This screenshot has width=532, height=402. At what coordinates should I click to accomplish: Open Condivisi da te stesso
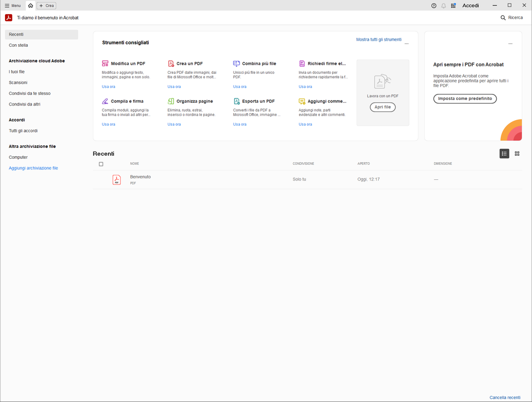[x=30, y=93]
